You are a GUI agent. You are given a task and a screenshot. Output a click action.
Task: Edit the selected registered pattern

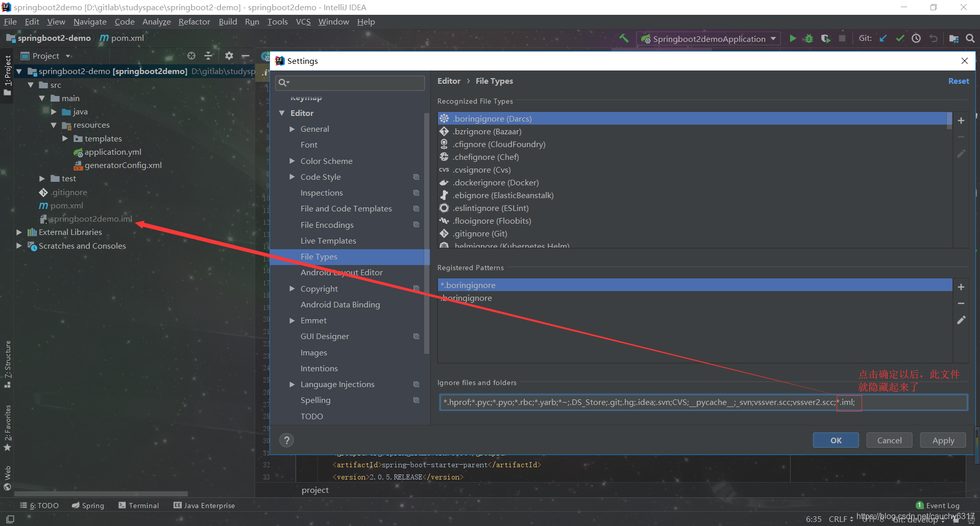click(x=961, y=320)
